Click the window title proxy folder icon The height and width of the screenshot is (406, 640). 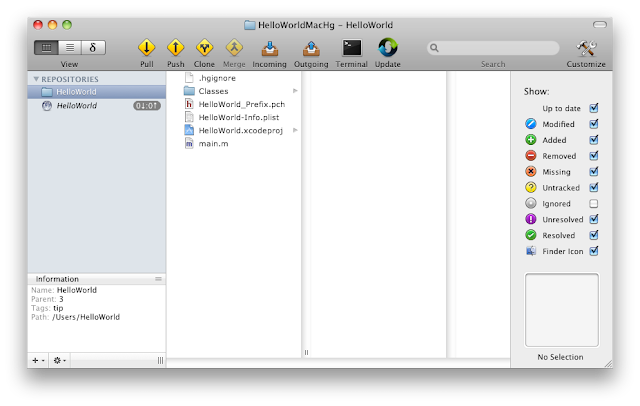point(249,25)
